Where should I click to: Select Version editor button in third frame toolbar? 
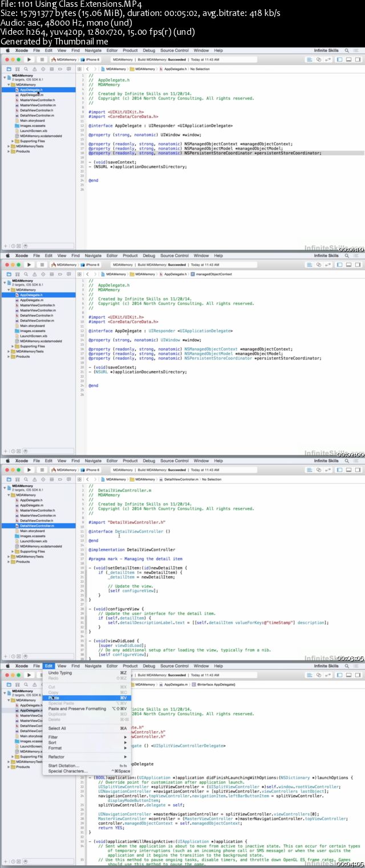(x=327, y=470)
